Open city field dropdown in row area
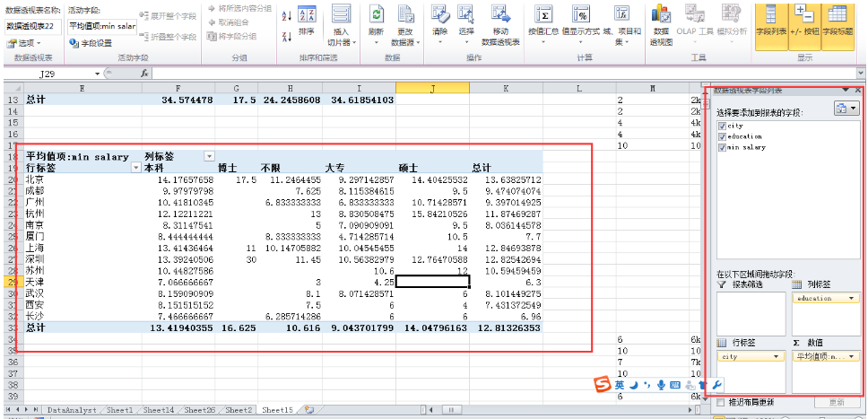 click(x=777, y=357)
